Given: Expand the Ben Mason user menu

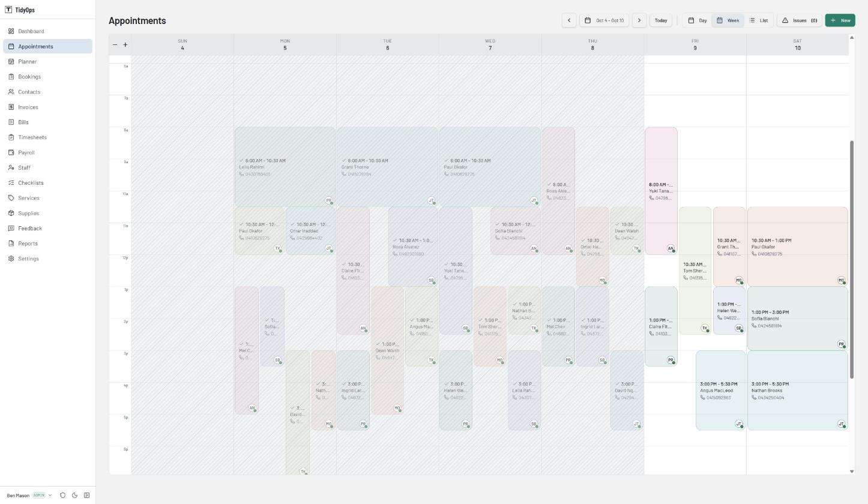Looking at the screenshot, I should click(29, 496).
